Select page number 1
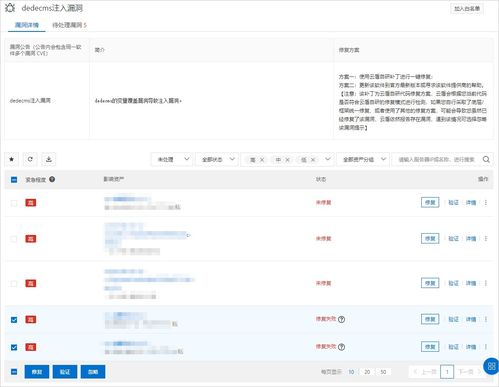Screen dimensions: 499x387 pyautogui.click(x=447, y=372)
